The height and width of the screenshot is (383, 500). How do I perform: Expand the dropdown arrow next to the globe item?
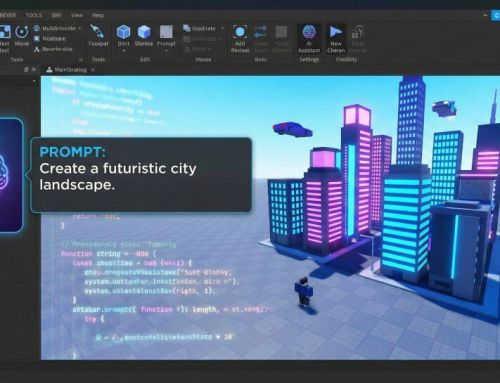pos(80,29)
